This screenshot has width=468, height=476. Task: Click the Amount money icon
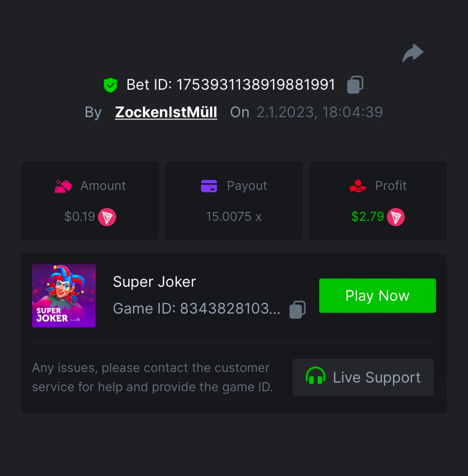[63, 186]
